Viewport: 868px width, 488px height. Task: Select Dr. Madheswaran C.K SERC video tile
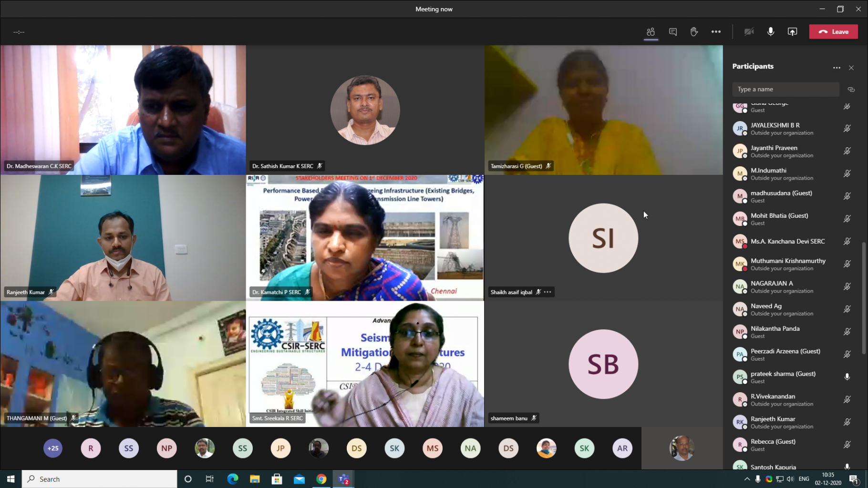pyautogui.click(x=123, y=110)
